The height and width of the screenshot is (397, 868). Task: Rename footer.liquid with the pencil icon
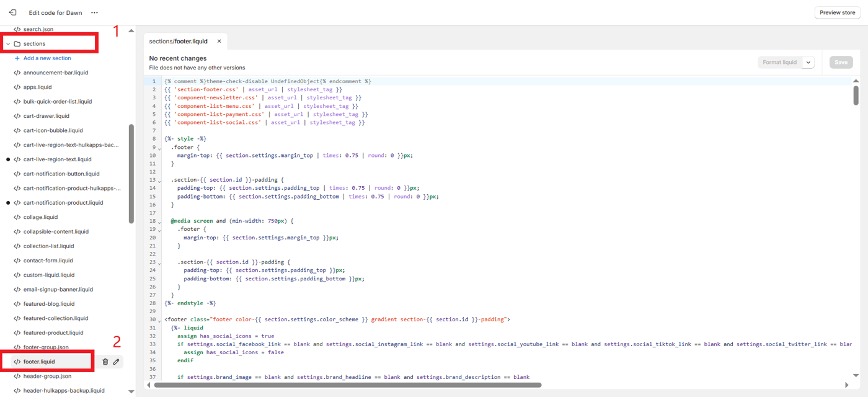tap(116, 362)
